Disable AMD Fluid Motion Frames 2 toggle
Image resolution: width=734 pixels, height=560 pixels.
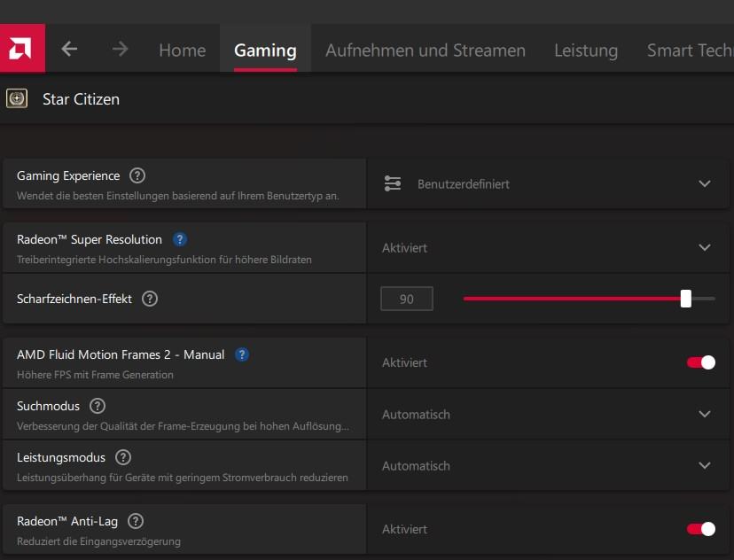click(701, 362)
